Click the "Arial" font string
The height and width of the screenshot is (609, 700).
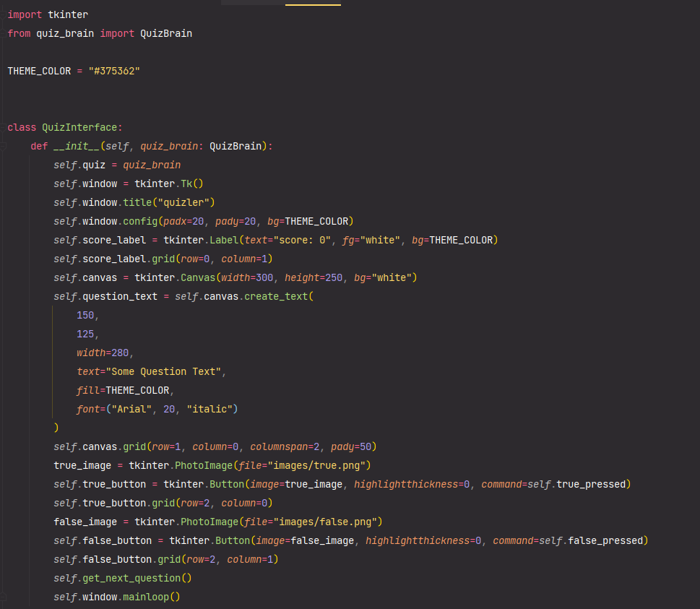pos(131,409)
